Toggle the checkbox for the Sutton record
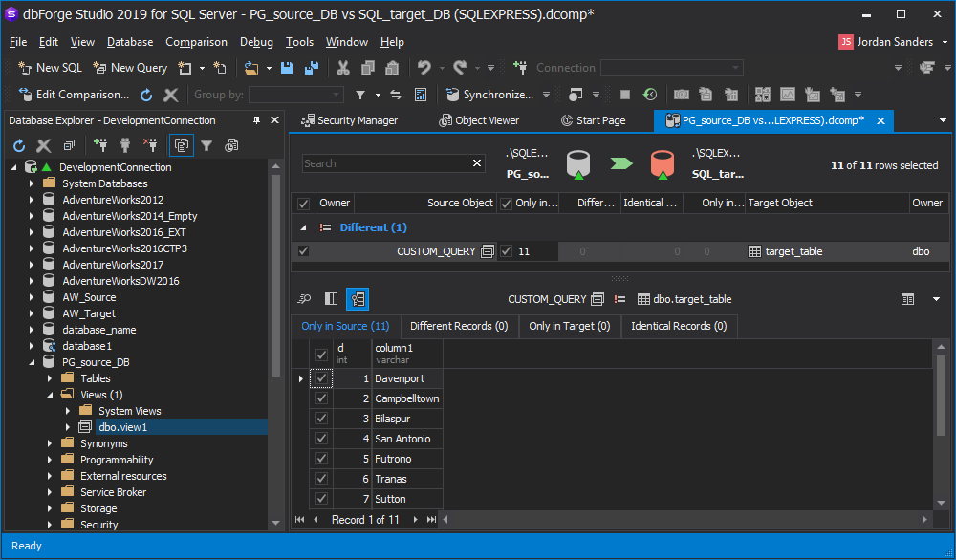The height and width of the screenshot is (560, 956). click(x=321, y=499)
